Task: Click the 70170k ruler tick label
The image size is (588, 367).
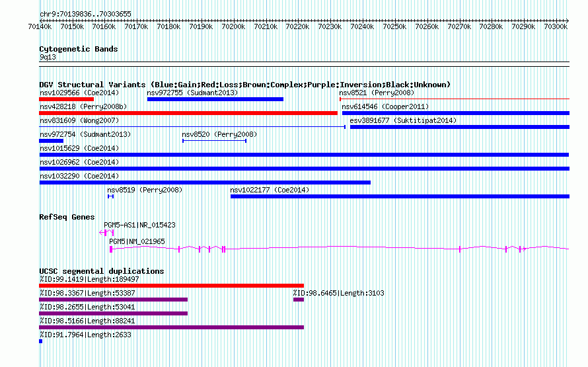Action: coord(137,26)
